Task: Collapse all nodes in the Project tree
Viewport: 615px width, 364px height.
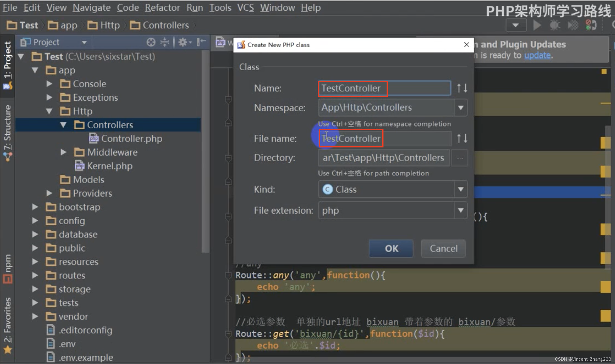Action: tap(164, 42)
